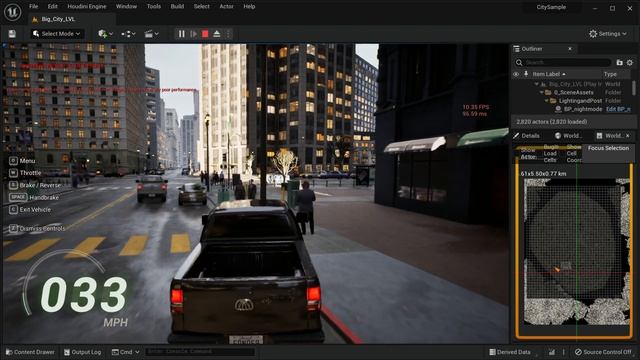The height and width of the screenshot is (360, 640).
Task: Open play options three-dot menu
Action: pyautogui.click(x=228, y=34)
